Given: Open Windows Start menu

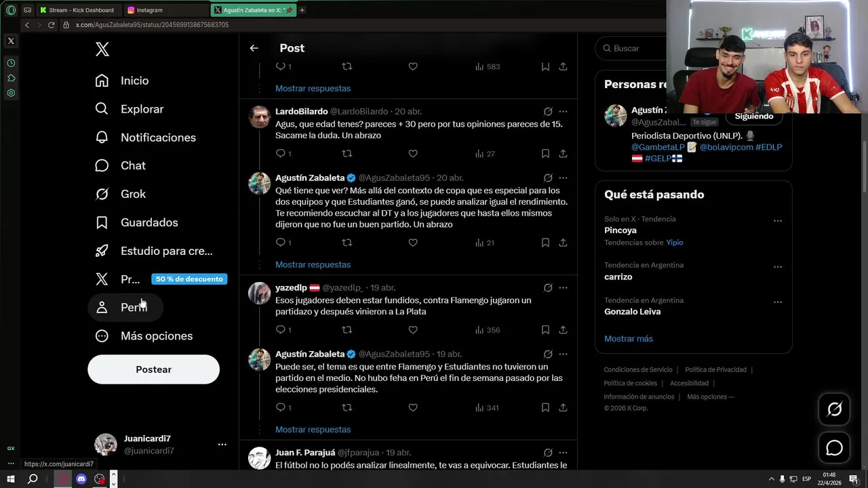Looking at the screenshot, I should click(x=11, y=479).
